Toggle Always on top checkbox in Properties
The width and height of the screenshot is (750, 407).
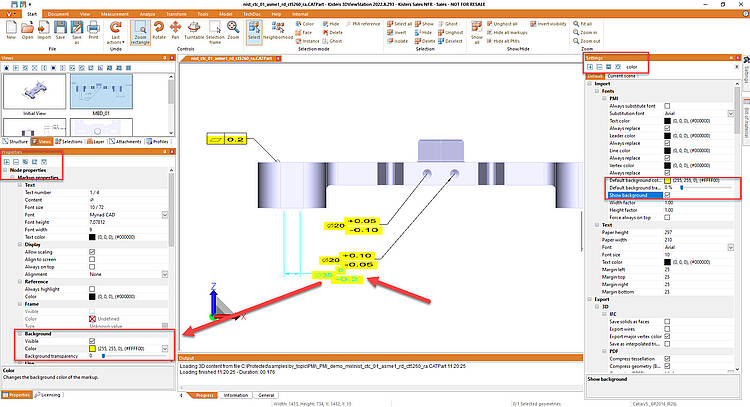pos(92,267)
